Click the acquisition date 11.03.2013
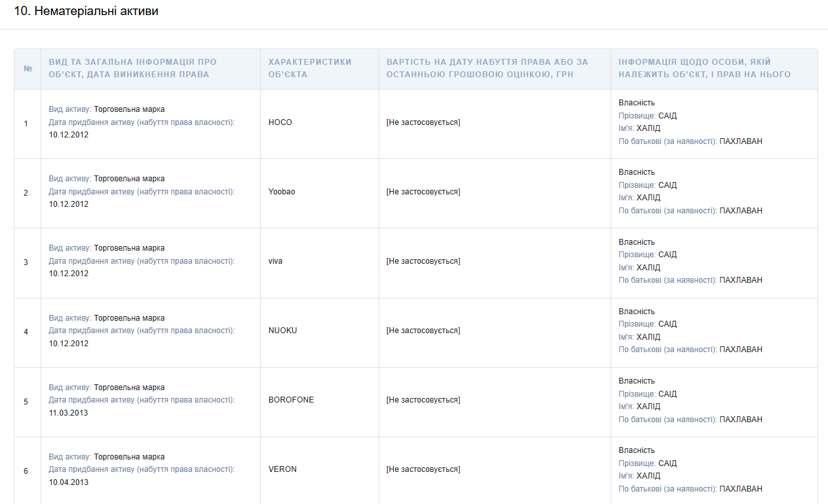The height and width of the screenshot is (504, 828). 68,413
